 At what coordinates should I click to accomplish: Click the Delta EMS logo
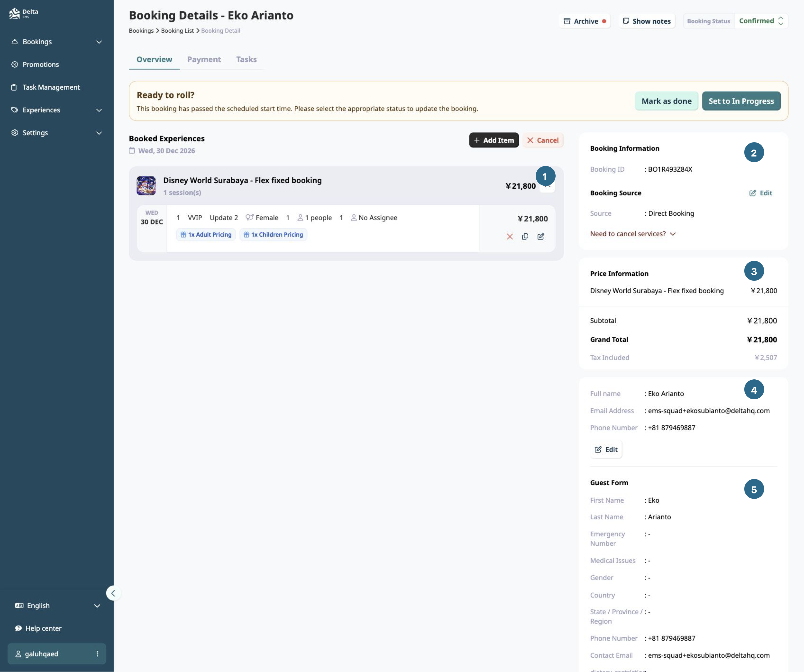pos(24,14)
